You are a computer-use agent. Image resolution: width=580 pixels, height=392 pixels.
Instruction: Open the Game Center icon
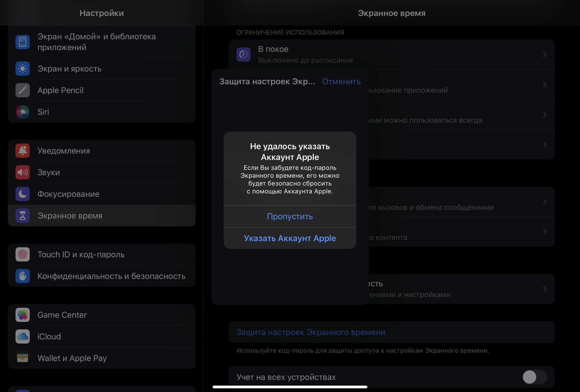[22, 315]
